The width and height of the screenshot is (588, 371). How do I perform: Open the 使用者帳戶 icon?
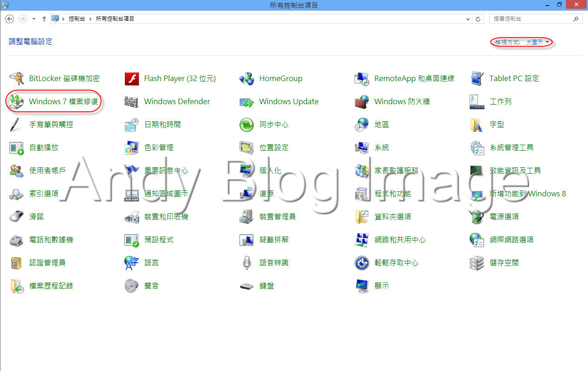coord(17,171)
